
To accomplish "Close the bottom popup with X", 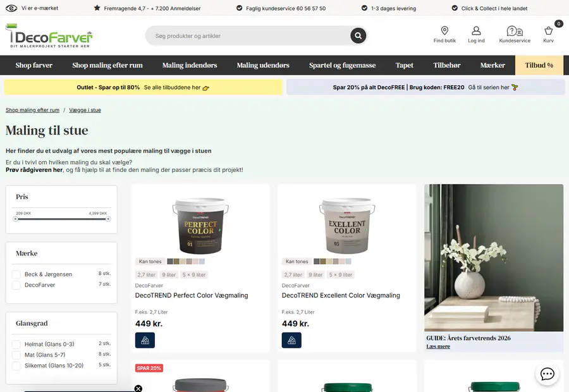I will click(138, 388).
